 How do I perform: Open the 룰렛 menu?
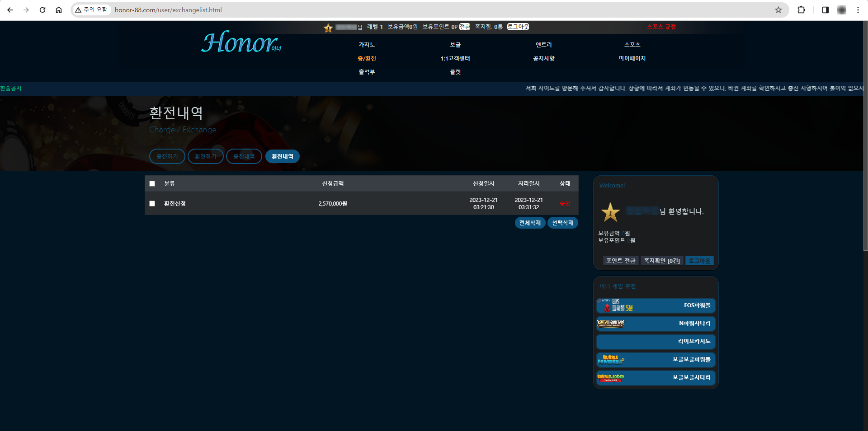click(455, 72)
